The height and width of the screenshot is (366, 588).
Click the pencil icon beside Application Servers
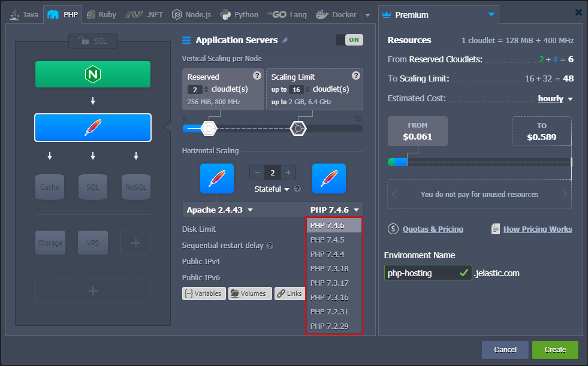[285, 40]
